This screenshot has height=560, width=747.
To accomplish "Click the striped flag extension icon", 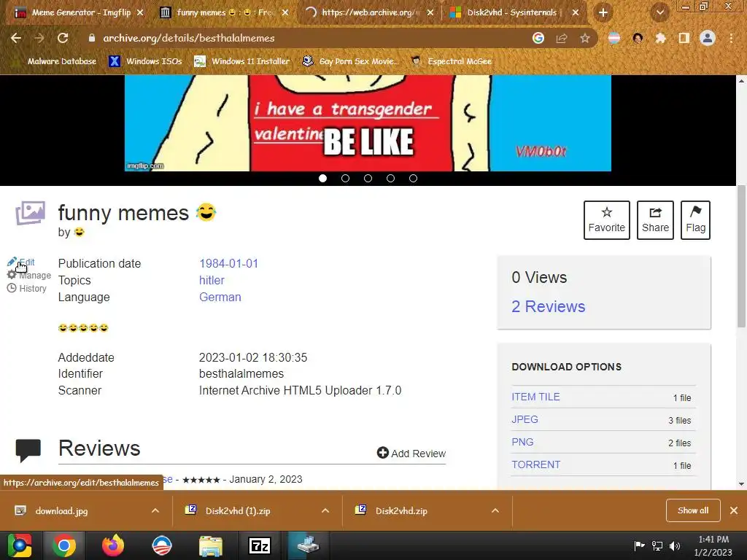I will click(x=614, y=38).
